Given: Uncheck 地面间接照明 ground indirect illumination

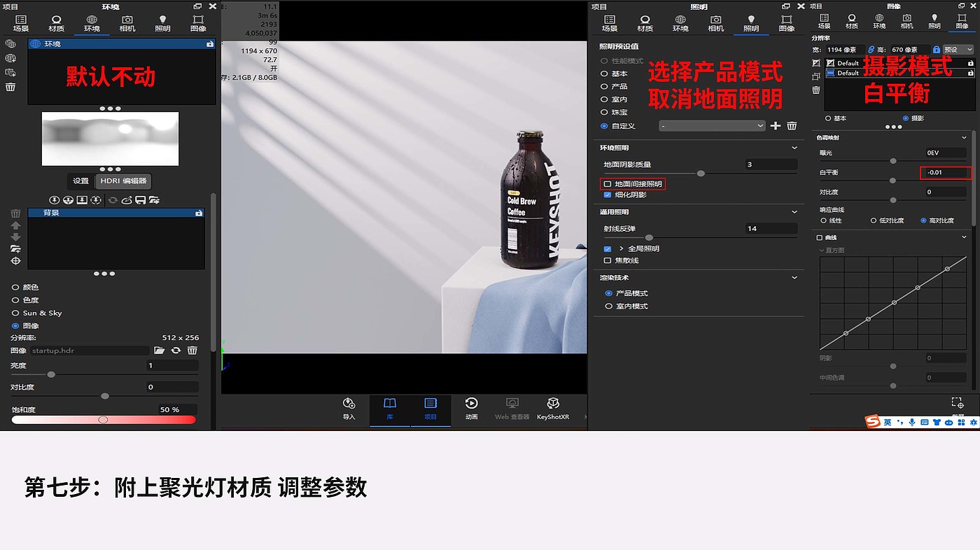Looking at the screenshot, I should coord(608,184).
